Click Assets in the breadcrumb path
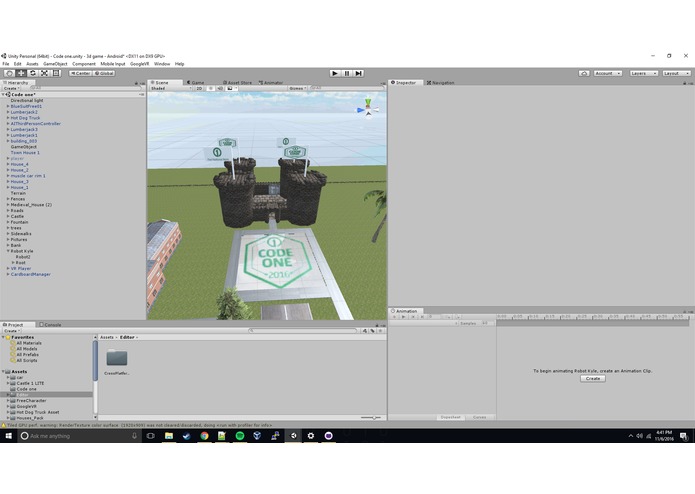 [107, 337]
